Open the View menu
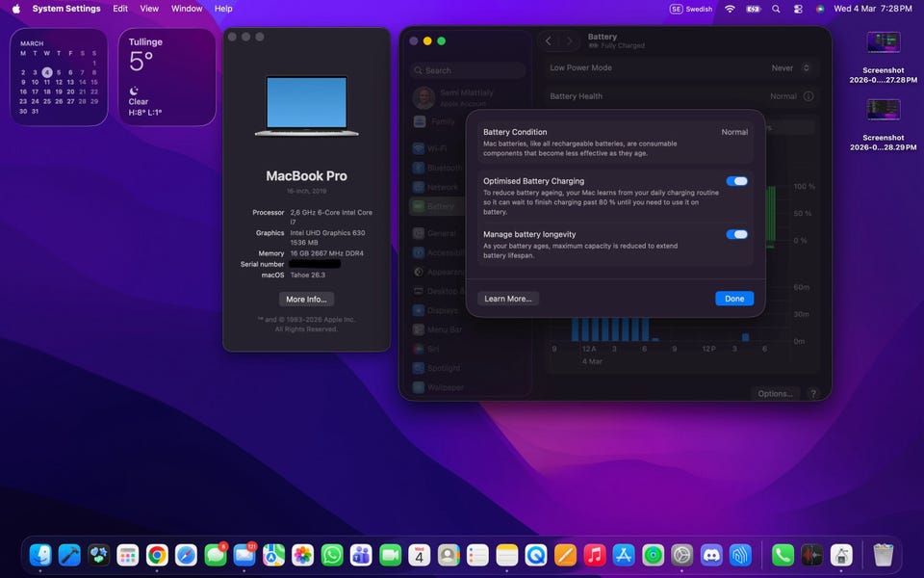The image size is (924, 578). 149,9
